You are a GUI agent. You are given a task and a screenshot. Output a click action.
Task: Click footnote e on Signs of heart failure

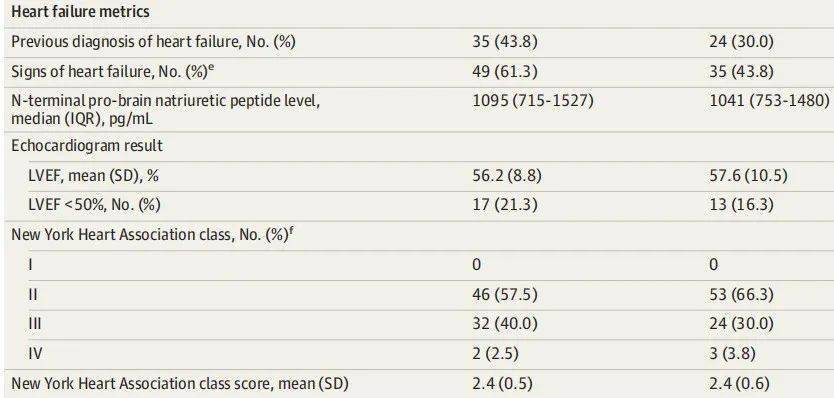211,68
